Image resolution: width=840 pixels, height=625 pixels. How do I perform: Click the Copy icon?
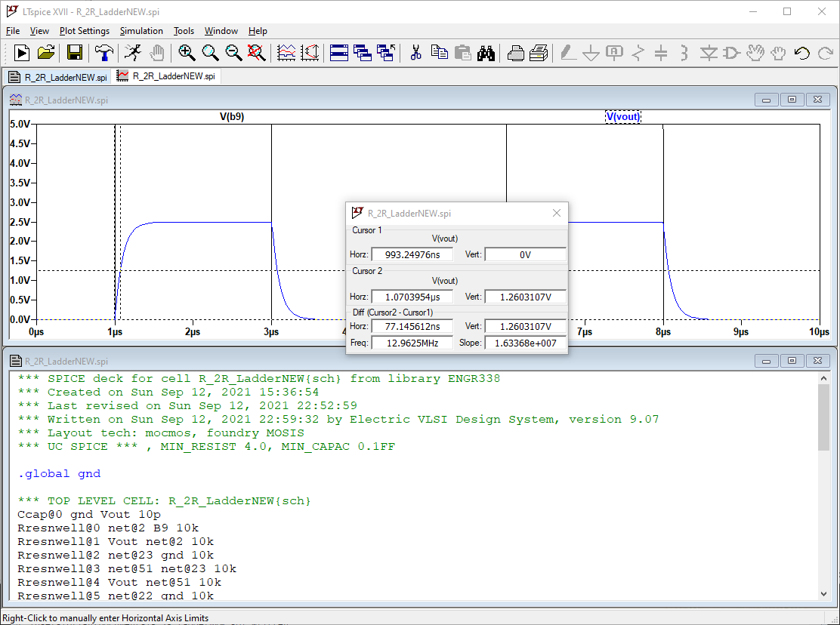tap(440, 52)
